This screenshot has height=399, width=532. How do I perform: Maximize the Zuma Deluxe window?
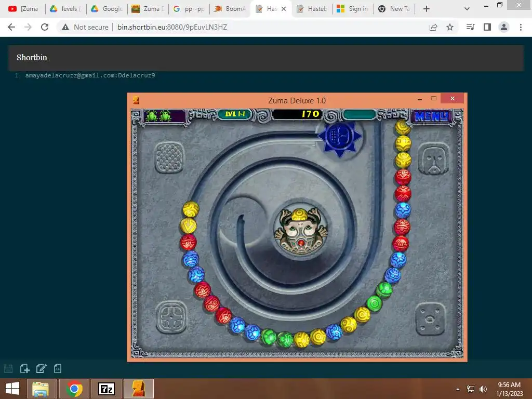tap(434, 98)
